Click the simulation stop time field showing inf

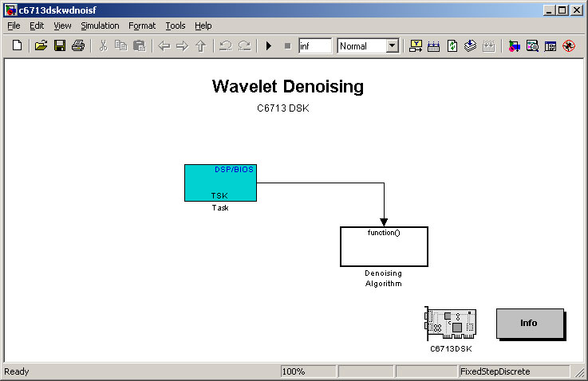point(315,45)
